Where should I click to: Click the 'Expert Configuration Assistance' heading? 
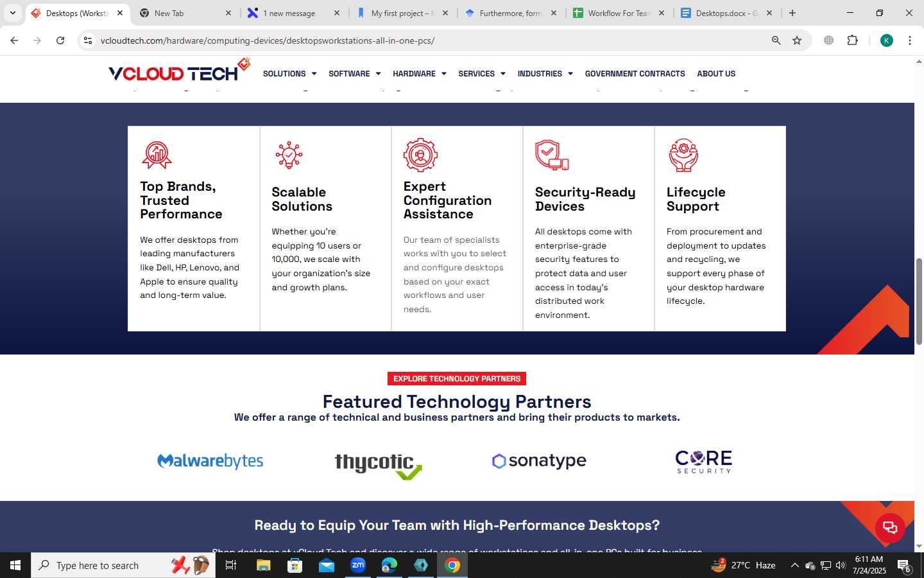tap(447, 200)
